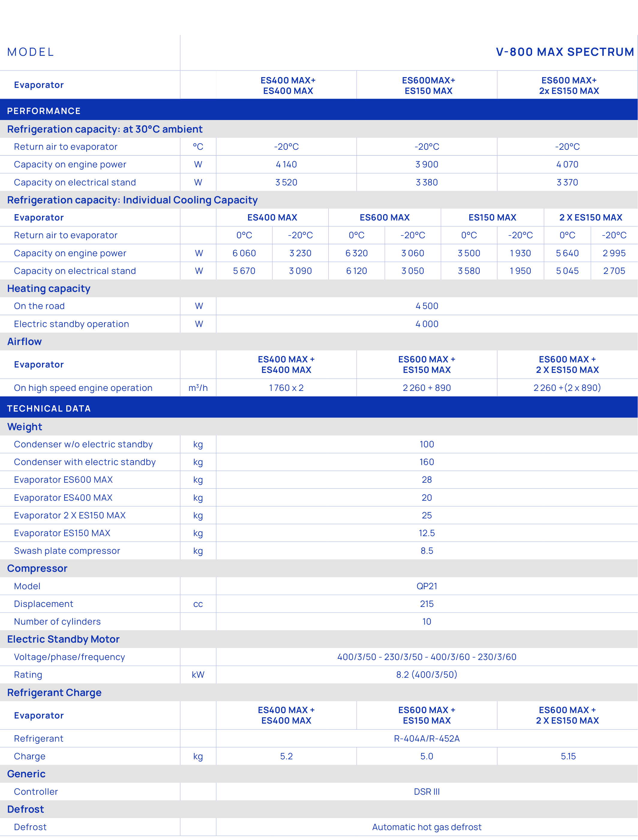Select the 5 640 capacity cell
The height and width of the screenshot is (840, 638).
[x=568, y=253]
